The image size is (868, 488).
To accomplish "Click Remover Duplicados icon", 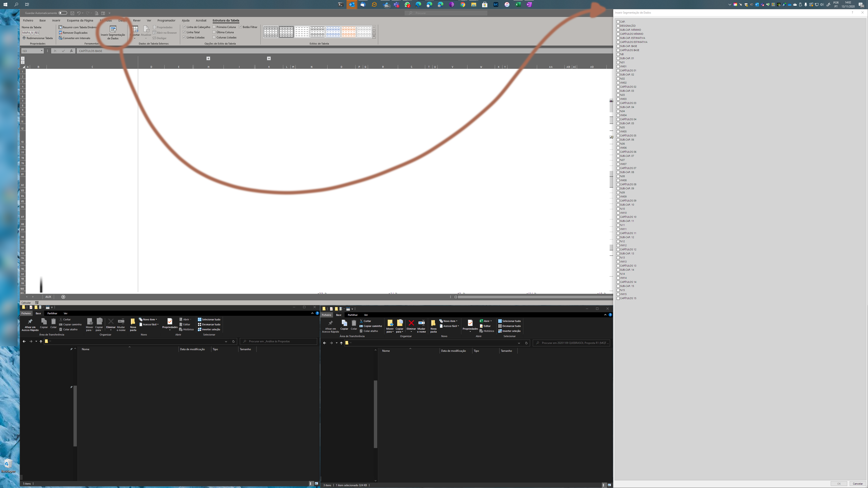I will (61, 33).
